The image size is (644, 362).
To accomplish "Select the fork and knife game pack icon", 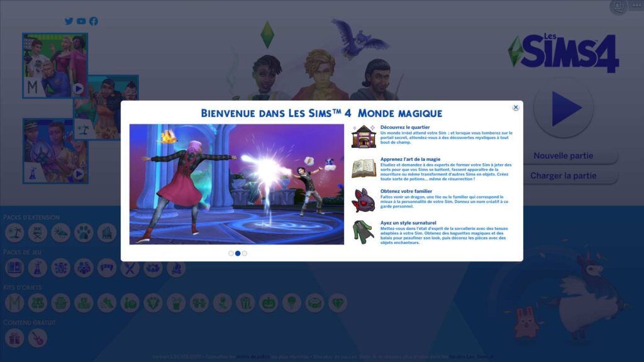I will (130, 268).
